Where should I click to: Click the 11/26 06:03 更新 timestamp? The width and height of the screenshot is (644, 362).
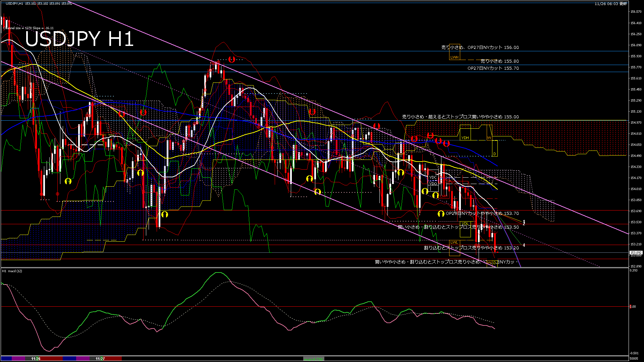(610, 4)
